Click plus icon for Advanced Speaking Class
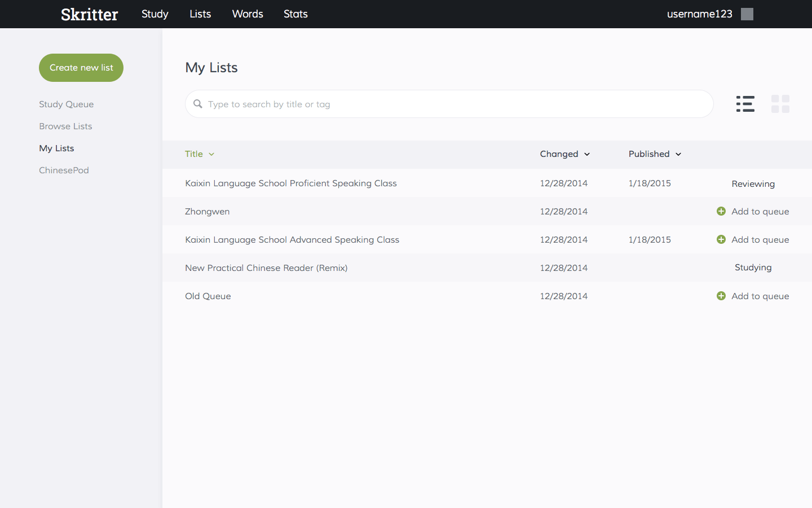Image resolution: width=812 pixels, height=508 pixels. pyautogui.click(x=721, y=239)
